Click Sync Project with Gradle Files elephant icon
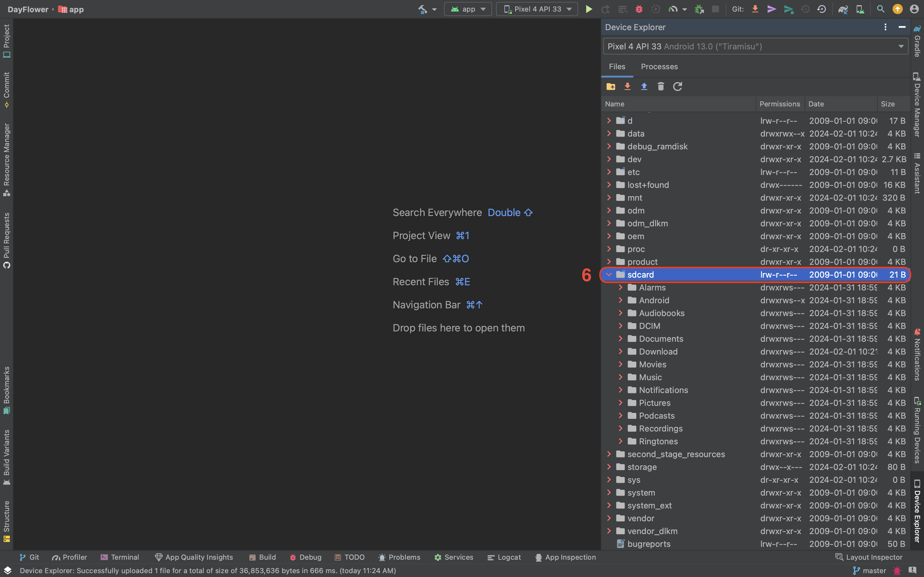Viewport: 924px width, 577px height. click(843, 9)
